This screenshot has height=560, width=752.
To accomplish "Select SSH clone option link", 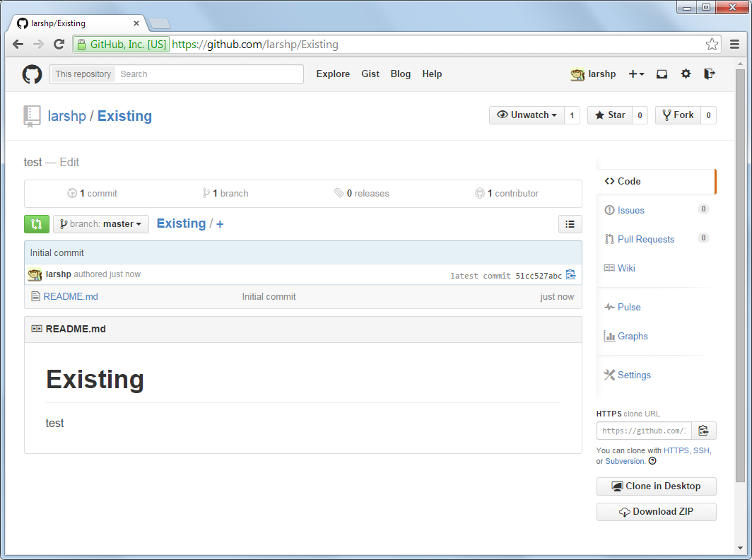I will click(x=701, y=450).
